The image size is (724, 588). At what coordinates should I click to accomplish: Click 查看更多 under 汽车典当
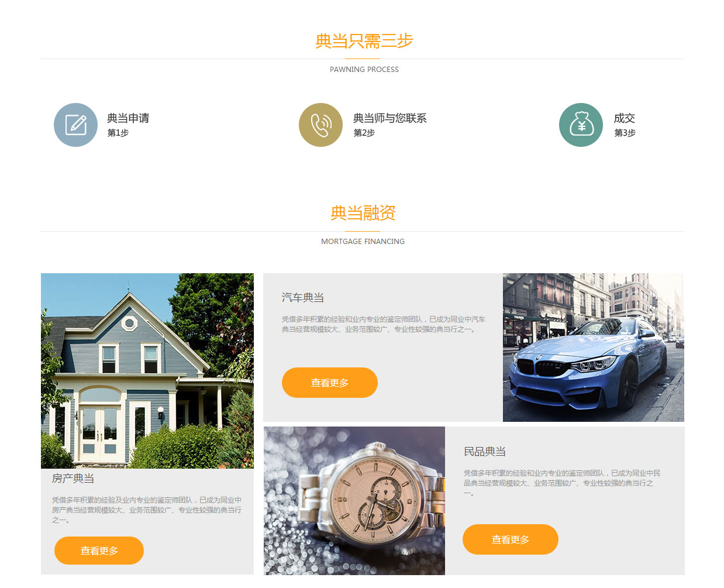[330, 383]
